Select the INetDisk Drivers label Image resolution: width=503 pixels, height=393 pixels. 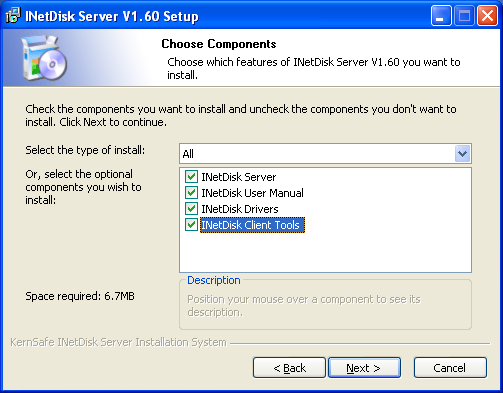(x=240, y=209)
